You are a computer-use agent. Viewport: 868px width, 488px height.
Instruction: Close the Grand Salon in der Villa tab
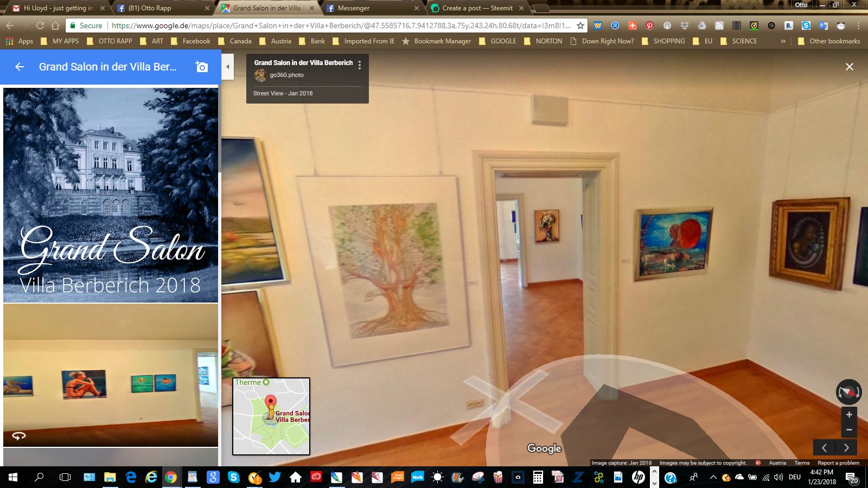coord(312,8)
